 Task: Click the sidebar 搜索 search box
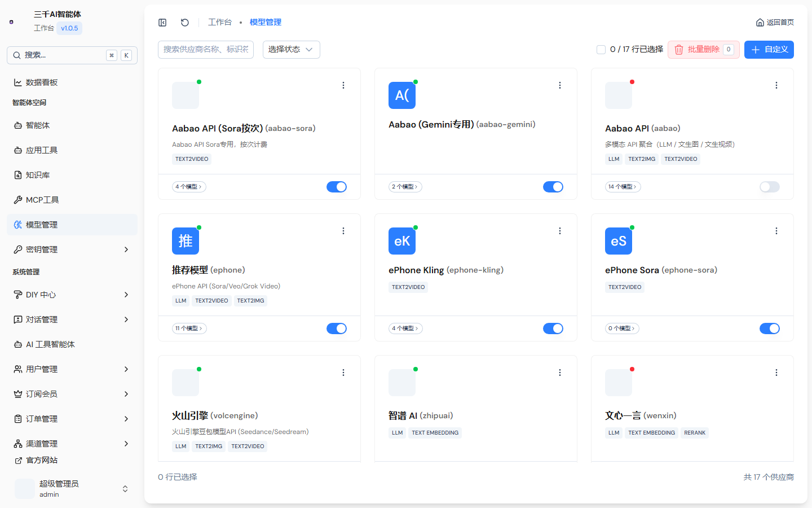tap(72, 55)
